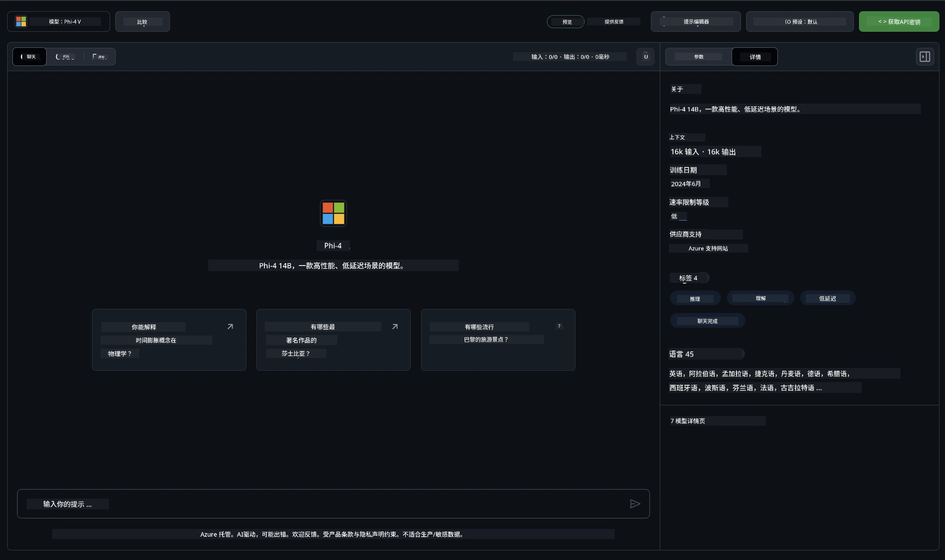The image size is (945, 560).
Task: Select the 莎士比亚 famous works prompt card
Action: (x=333, y=340)
